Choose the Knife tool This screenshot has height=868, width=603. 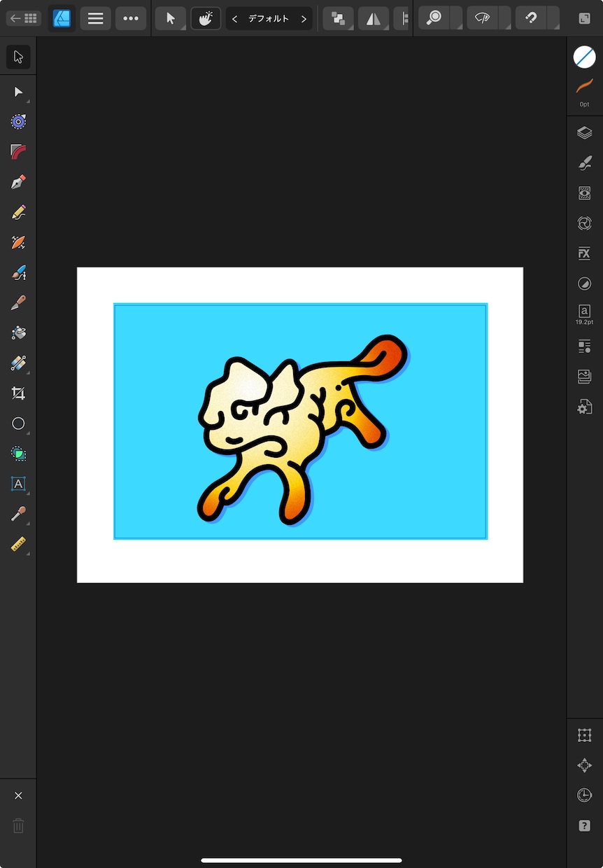18,302
